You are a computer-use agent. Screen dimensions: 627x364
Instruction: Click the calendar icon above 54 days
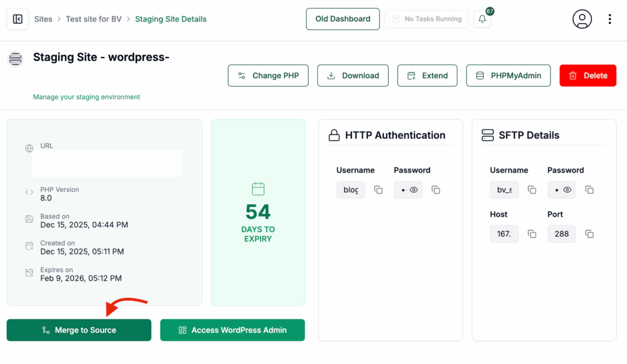tap(258, 188)
